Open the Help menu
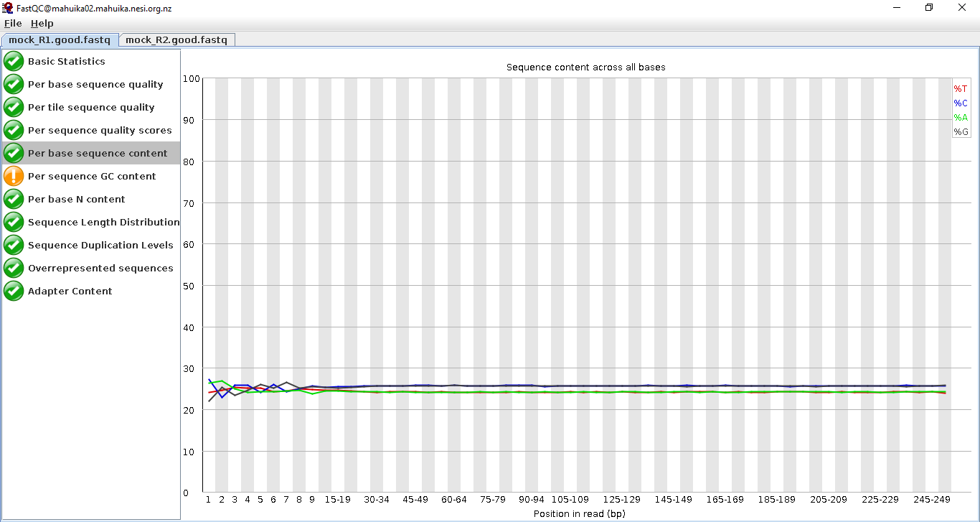The image size is (980, 522). [42, 24]
